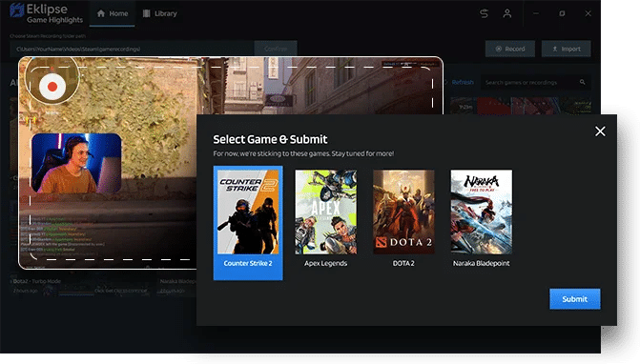Switch to the Library tab
The height and width of the screenshot is (364, 640).
click(x=159, y=13)
